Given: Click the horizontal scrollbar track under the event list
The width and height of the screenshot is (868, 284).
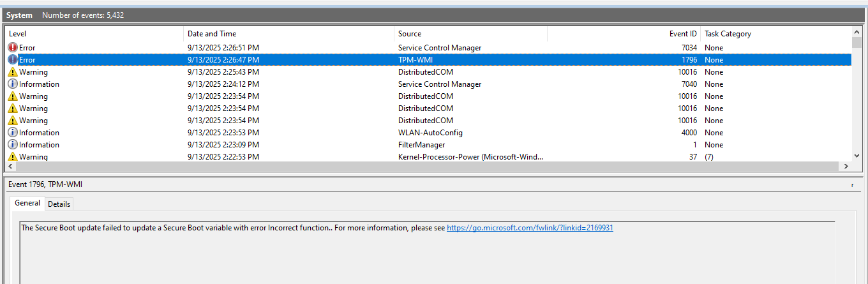Looking at the screenshot, I should point(447,167).
